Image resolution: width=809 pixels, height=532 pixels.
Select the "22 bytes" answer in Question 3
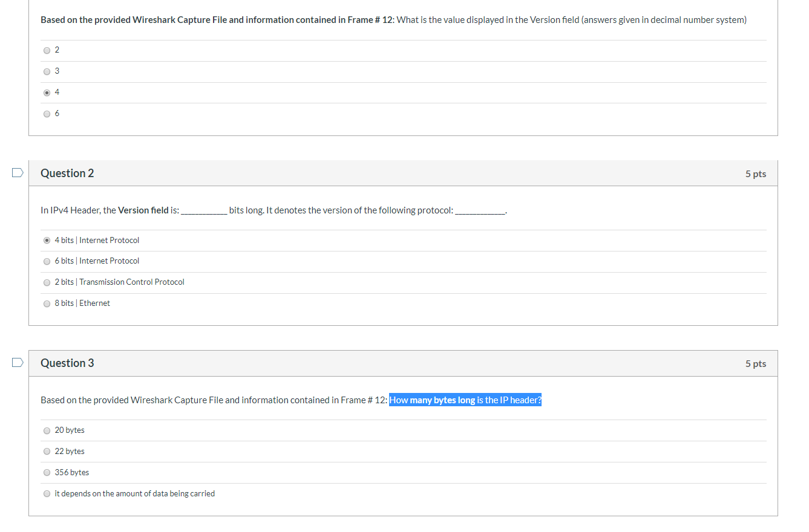point(47,451)
